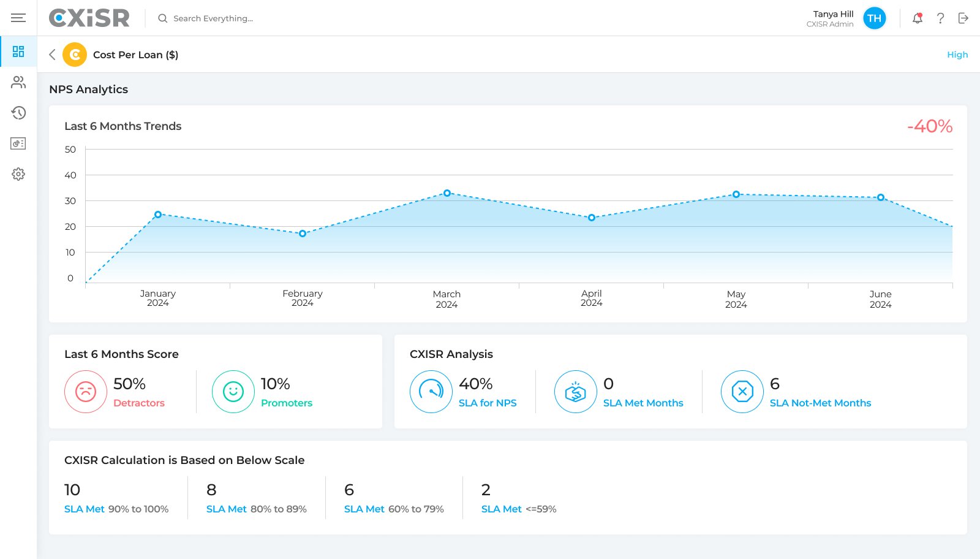
Task: Click the SLA Not-Met Months icon
Action: pyautogui.click(x=742, y=392)
